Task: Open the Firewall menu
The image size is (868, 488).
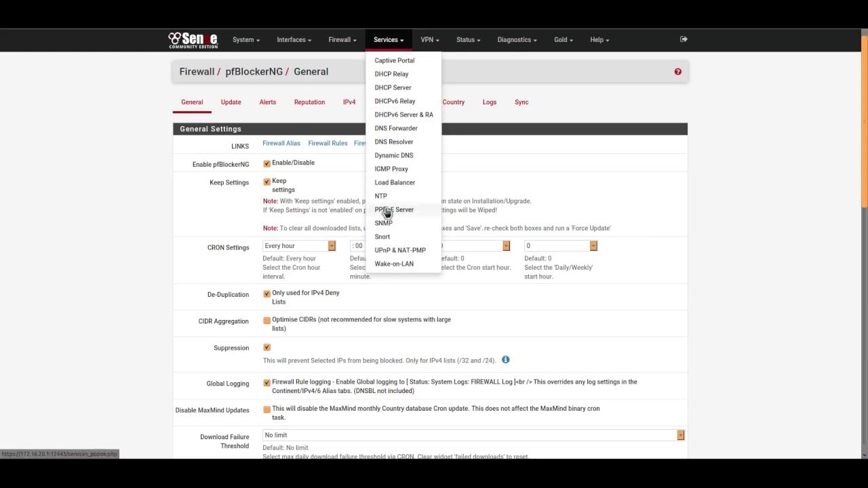Action: click(x=342, y=40)
